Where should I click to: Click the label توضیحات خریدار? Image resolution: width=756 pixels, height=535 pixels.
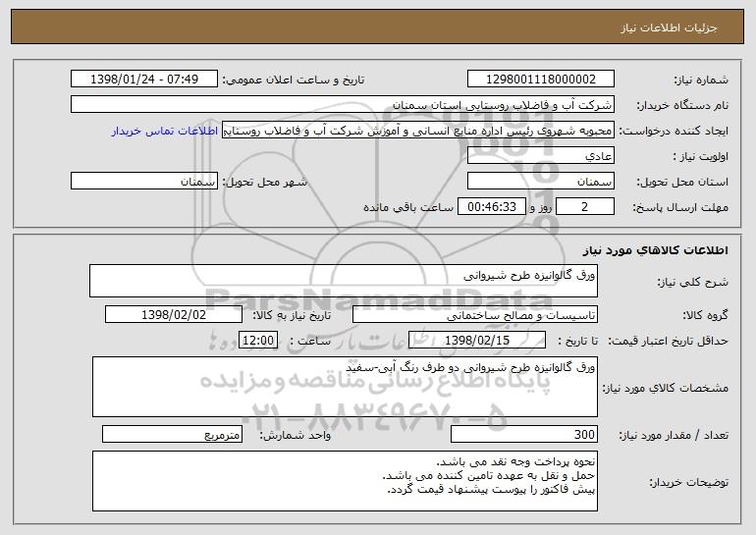click(x=688, y=482)
